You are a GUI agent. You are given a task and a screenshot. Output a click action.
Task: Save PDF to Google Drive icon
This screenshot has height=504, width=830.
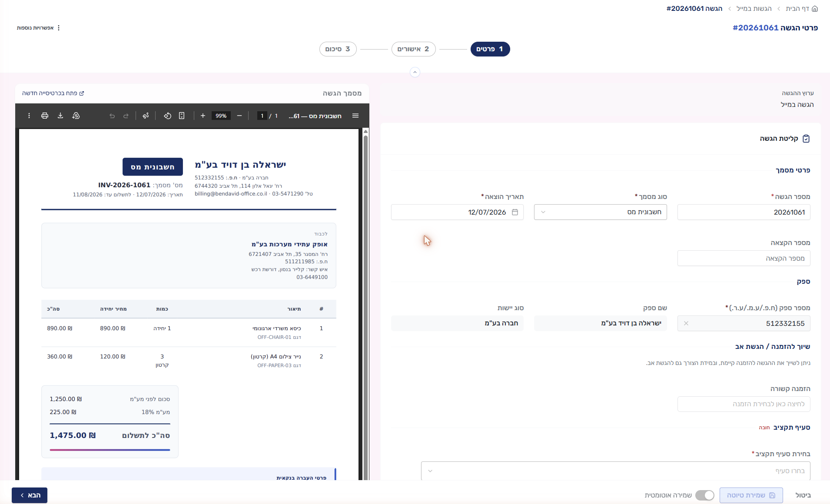[76, 116]
